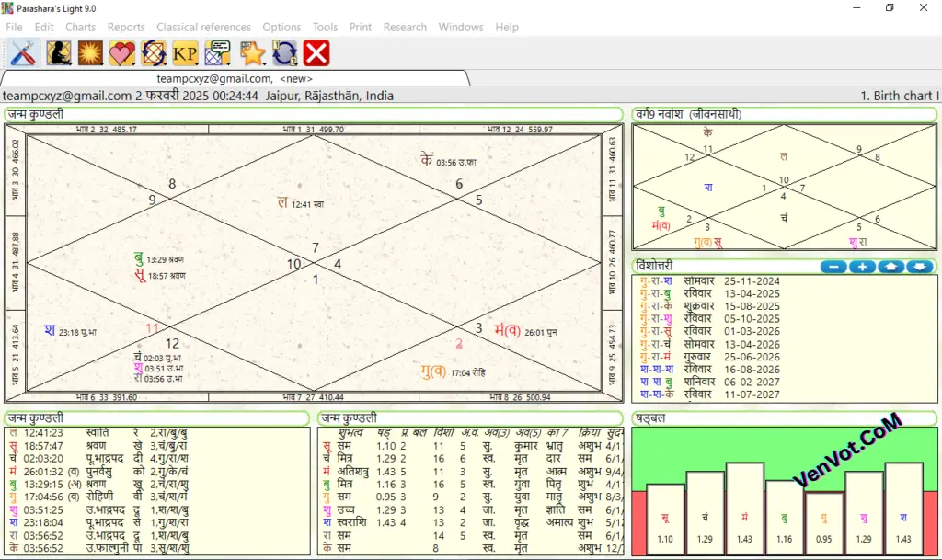The width and height of the screenshot is (942, 560).
Task: Open the Edit menu
Action: tap(44, 27)
